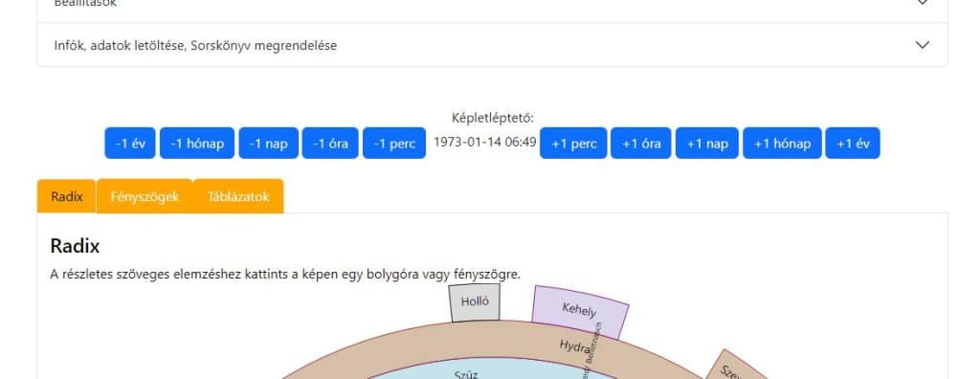This screenshot has height=379, width=980.
Task: Advance one year with +1 év
Action: tap(853, 144)
